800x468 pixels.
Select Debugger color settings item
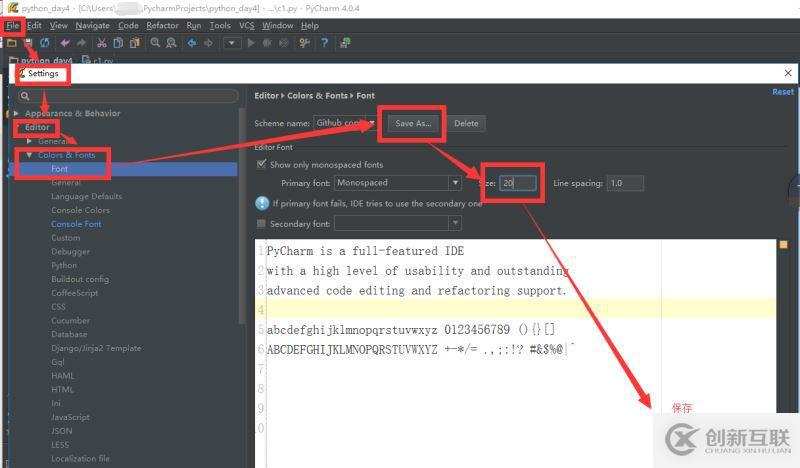click(70, 252)
